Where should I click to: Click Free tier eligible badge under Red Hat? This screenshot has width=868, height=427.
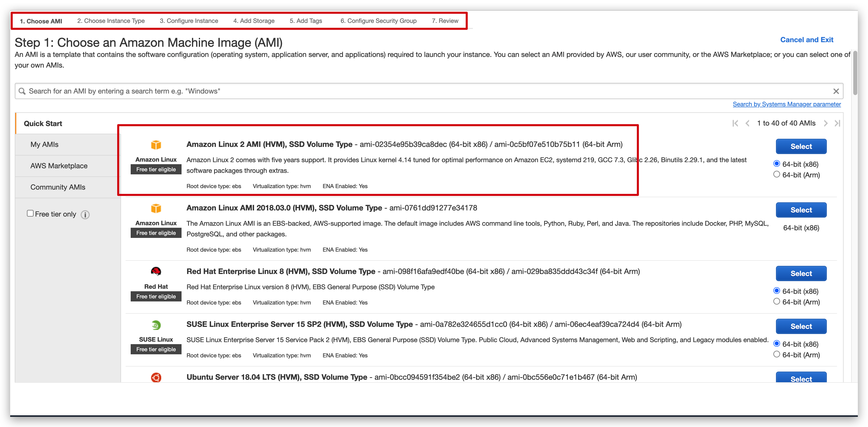point(156,297)
